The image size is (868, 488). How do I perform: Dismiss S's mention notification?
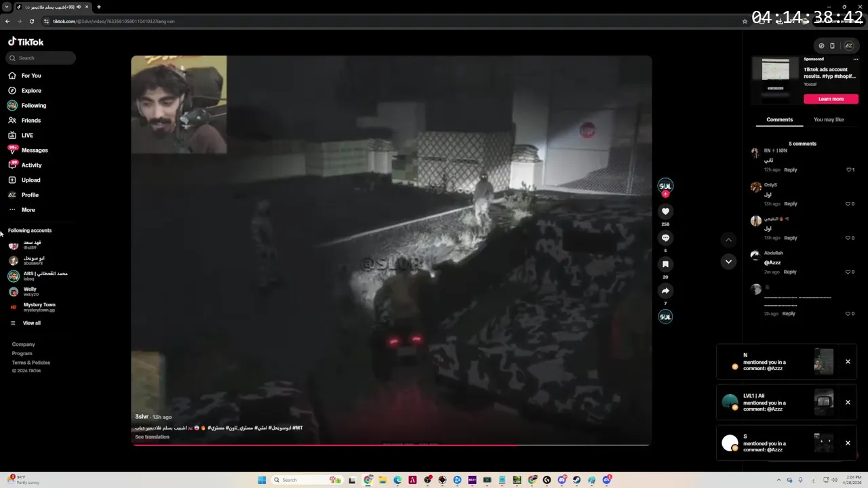point(848,443)
